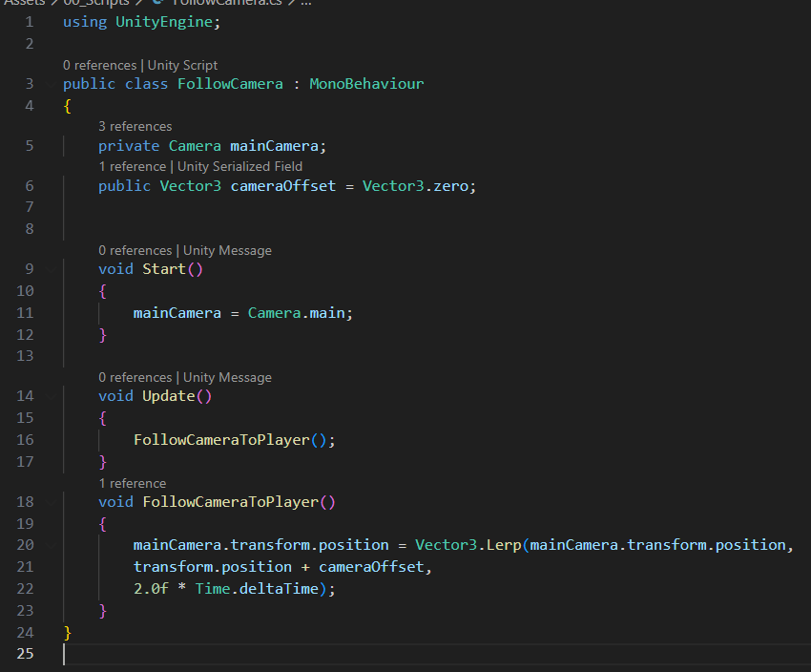Screen dimensions: 811x672
Task: Click line number 11 in gutter
Action: 25,313
